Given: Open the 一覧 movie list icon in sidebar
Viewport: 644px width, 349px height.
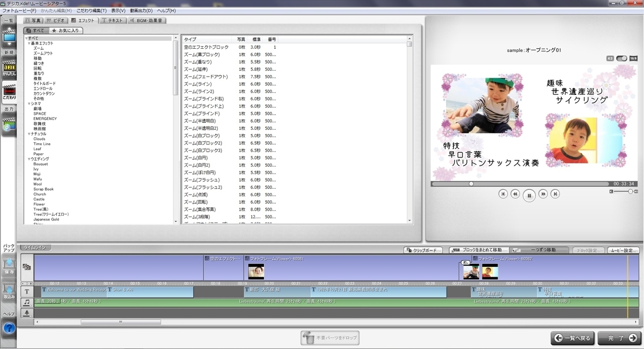Looking at the screenshot, I should [9, 37].
